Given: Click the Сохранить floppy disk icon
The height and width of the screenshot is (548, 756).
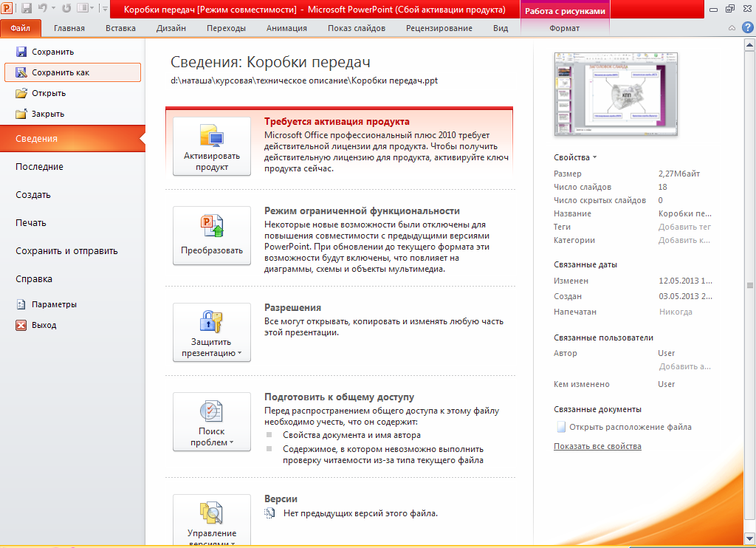Looking at the screenshot, I should [x=21, y=52].
